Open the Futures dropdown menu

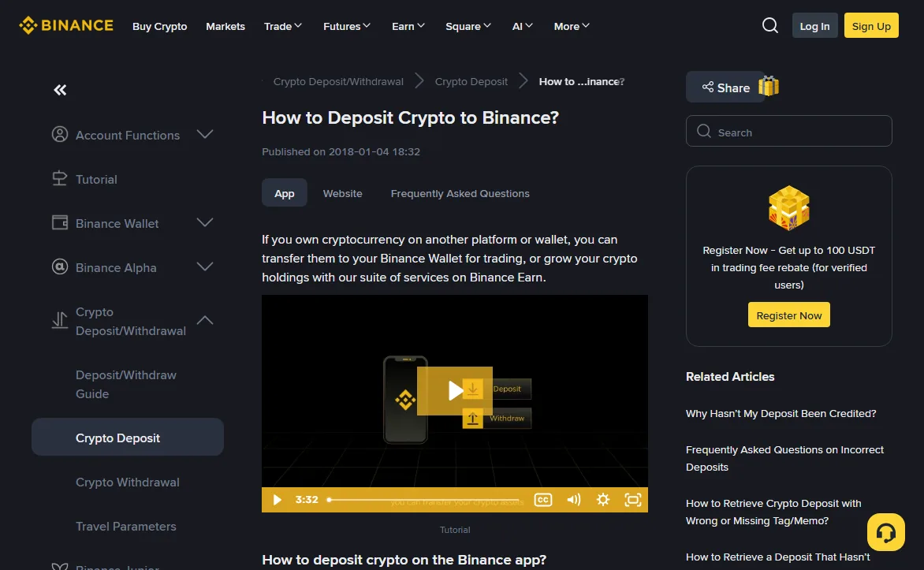pos(347,26)
